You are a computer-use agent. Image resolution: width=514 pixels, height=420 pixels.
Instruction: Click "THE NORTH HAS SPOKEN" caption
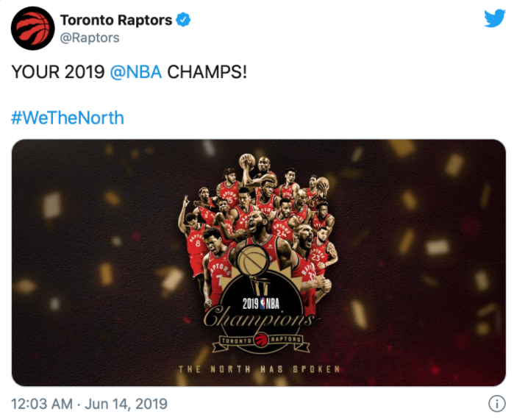[259, 369]
